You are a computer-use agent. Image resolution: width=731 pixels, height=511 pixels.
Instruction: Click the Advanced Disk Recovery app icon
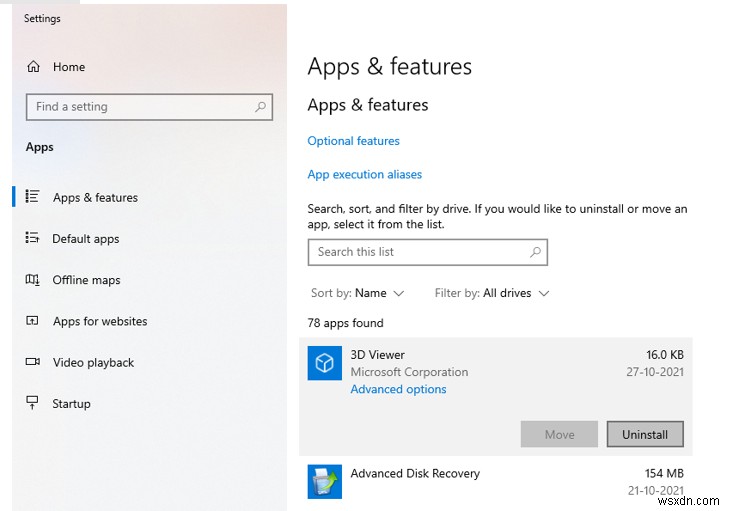(x=324, y=482)
